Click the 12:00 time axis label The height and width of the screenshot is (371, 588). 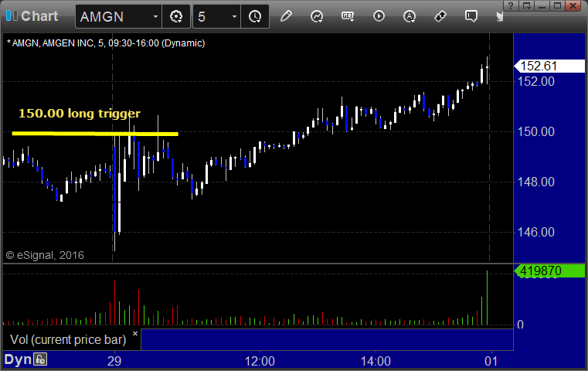click(x=260, y=361)
